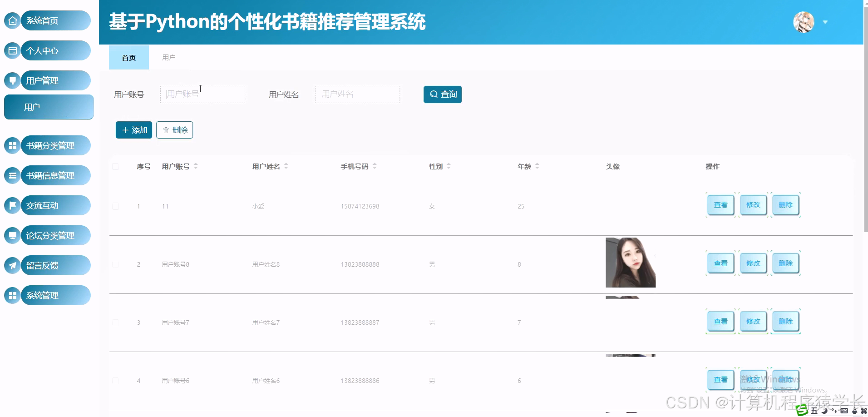The height and width of the screenshot is (417, 868).
Task: Click phone number 13823888888
Action: point(360,264)
